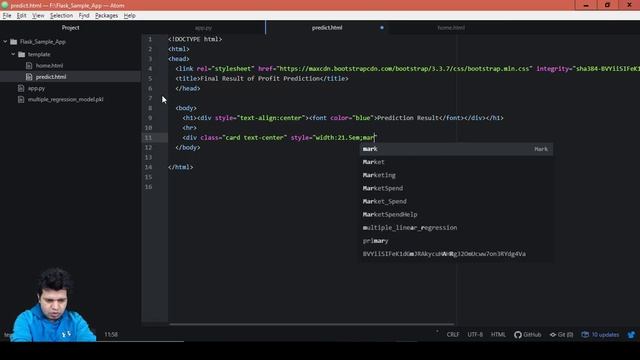Click the cursor position 11:58 in status bar

coord(111,334)
